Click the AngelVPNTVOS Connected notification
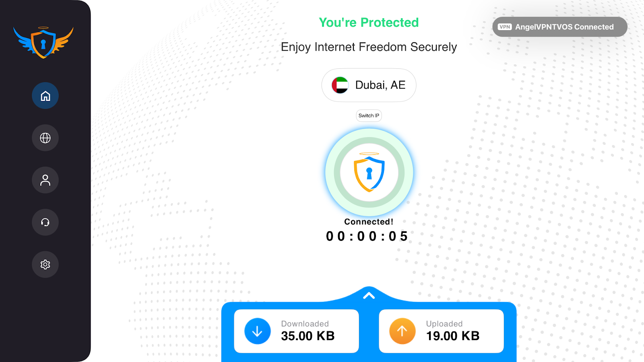The image size is (644, 362). coord(560,27)
